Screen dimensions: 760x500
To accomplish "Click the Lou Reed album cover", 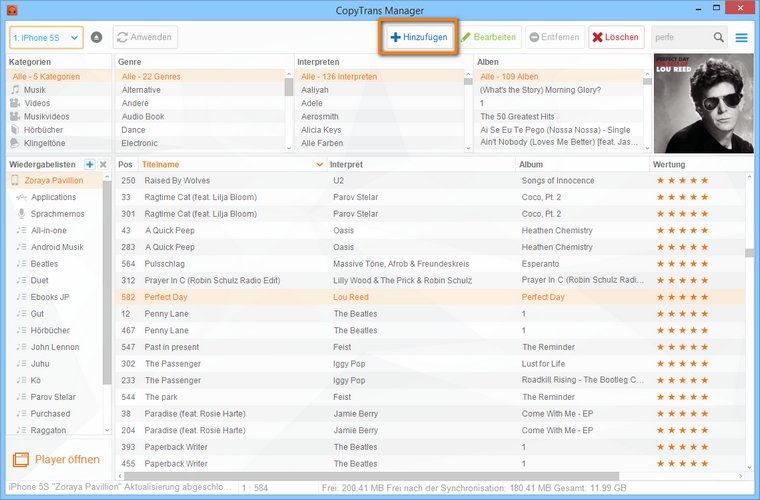I will (703, 103).
